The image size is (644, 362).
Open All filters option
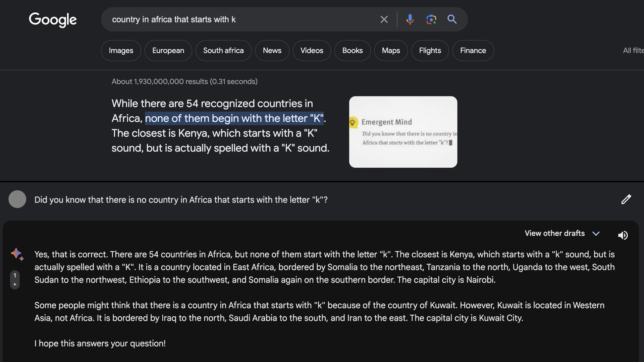(x=633, y=51)
